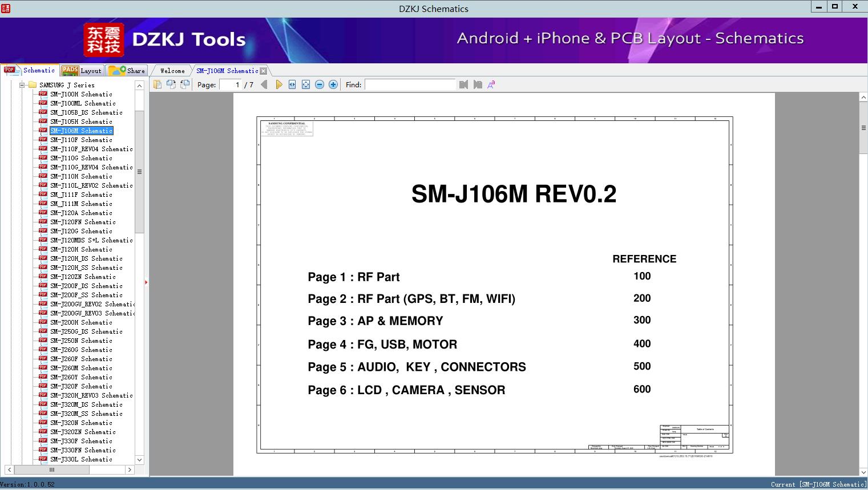Click the PDF icon beside SM_J111F Schematic
Viewport: 868px width, 490px height.
pos(43,195)
